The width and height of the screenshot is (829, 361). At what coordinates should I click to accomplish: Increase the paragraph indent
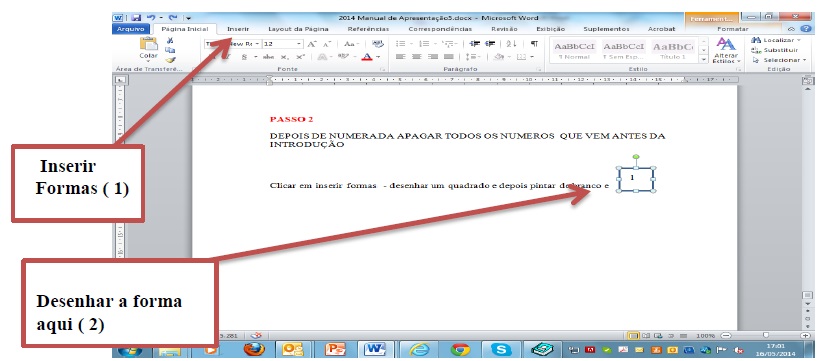point(490,44)
